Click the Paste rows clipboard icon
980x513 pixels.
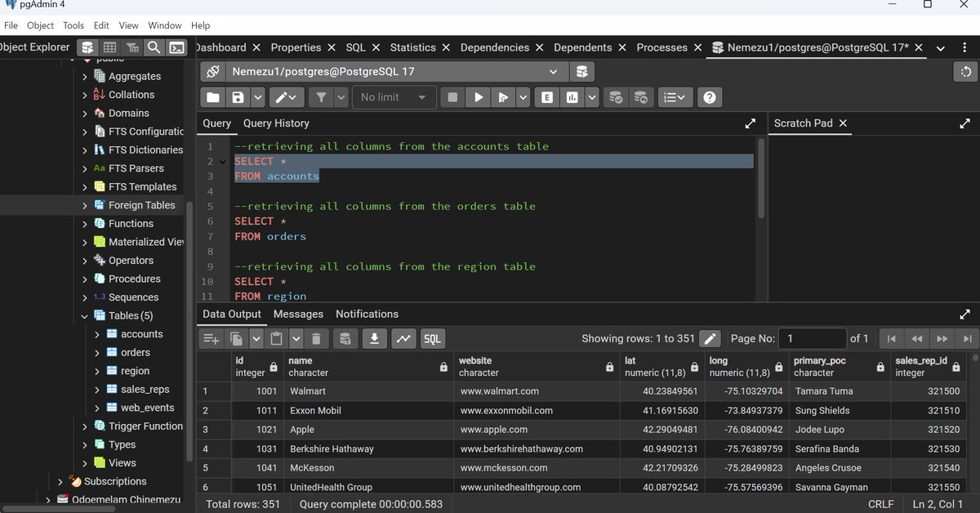tap(276, 338)
